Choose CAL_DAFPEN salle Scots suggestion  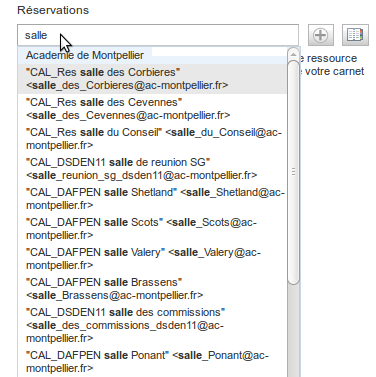152,229
